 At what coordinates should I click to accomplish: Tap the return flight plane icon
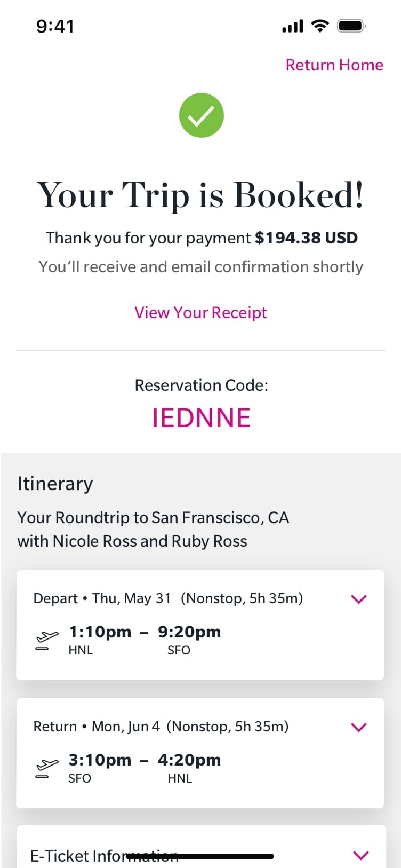46,768
